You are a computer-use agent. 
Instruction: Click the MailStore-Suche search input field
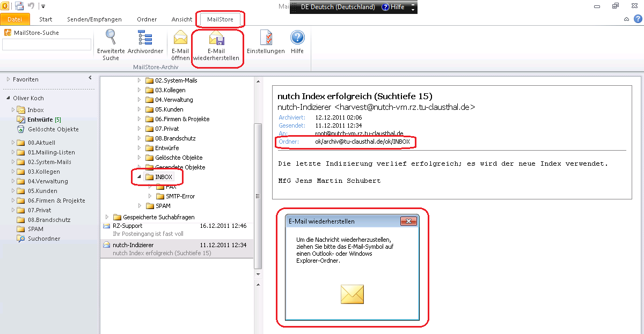coord(47,44)
